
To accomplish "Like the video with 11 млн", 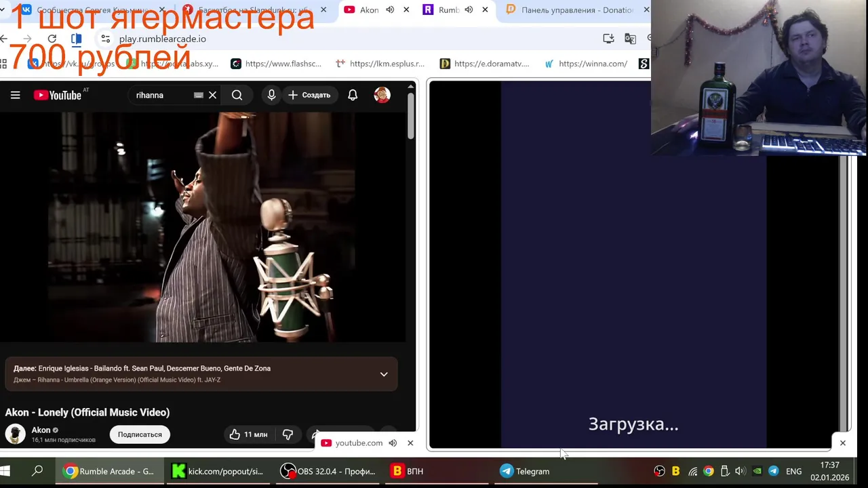I will 248,434.
